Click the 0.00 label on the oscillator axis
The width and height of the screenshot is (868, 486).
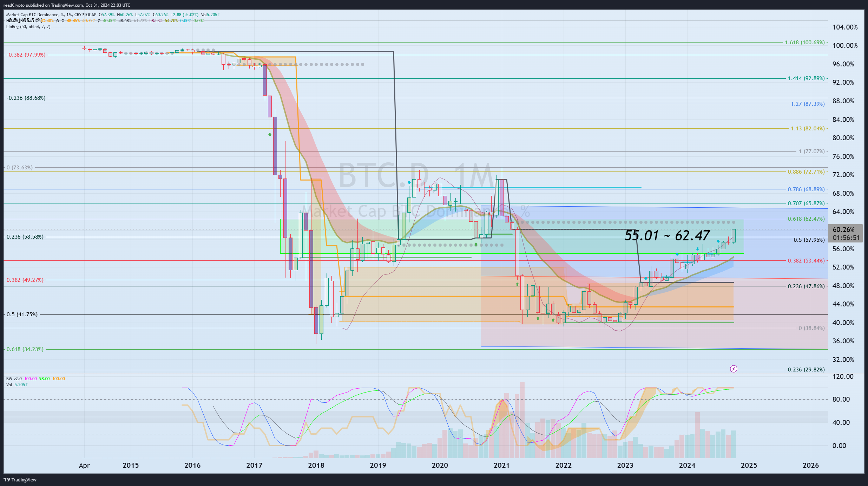[839, 446]
